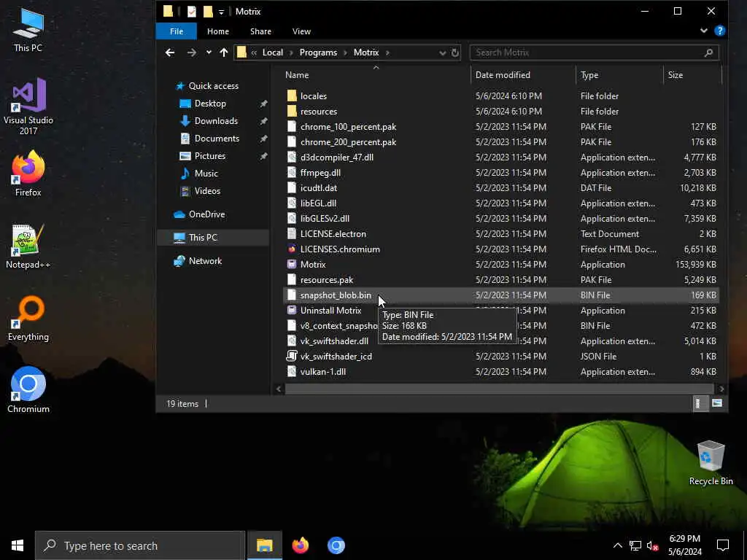Open Pictures in the navigation pane
The height and width of the screenshot is (560, 747).
(209, 156)
